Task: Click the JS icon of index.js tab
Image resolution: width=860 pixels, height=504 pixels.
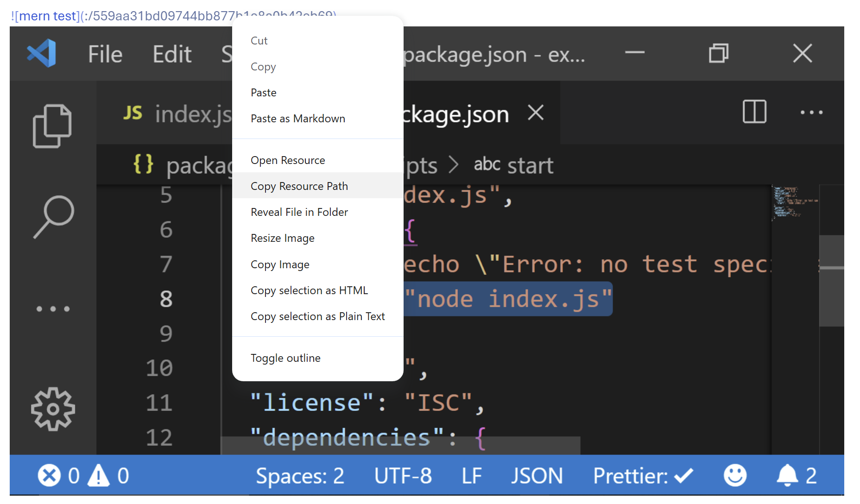Action: pyautogui.click(x=133, y=113)
